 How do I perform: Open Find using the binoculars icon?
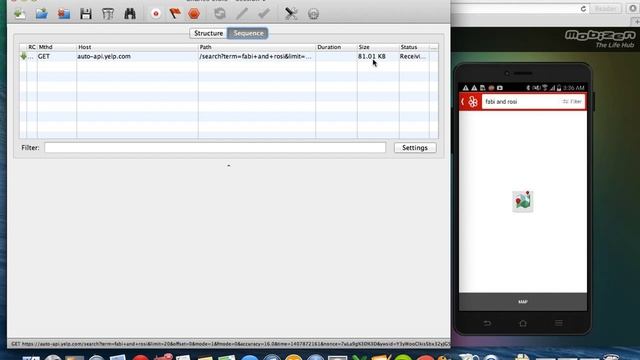click(130, 14)
